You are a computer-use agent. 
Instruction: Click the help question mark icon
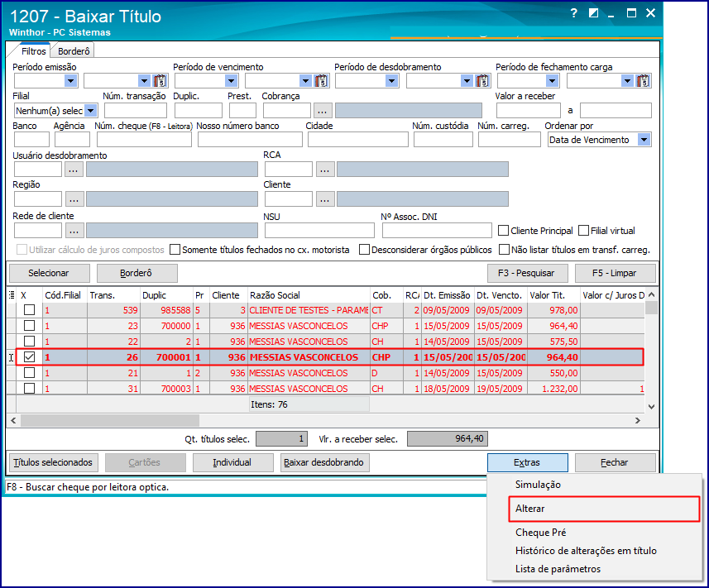pyautogui.click(x=573, y=13)
